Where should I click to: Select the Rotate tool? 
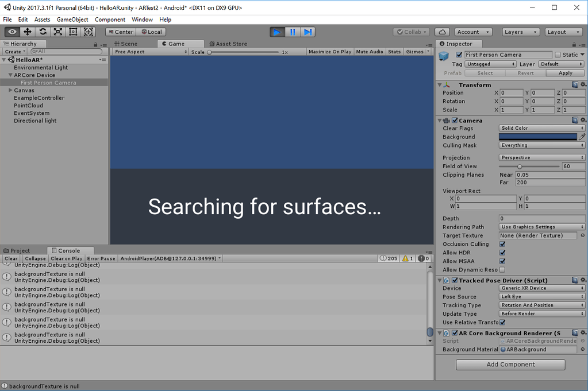point(43,32)
